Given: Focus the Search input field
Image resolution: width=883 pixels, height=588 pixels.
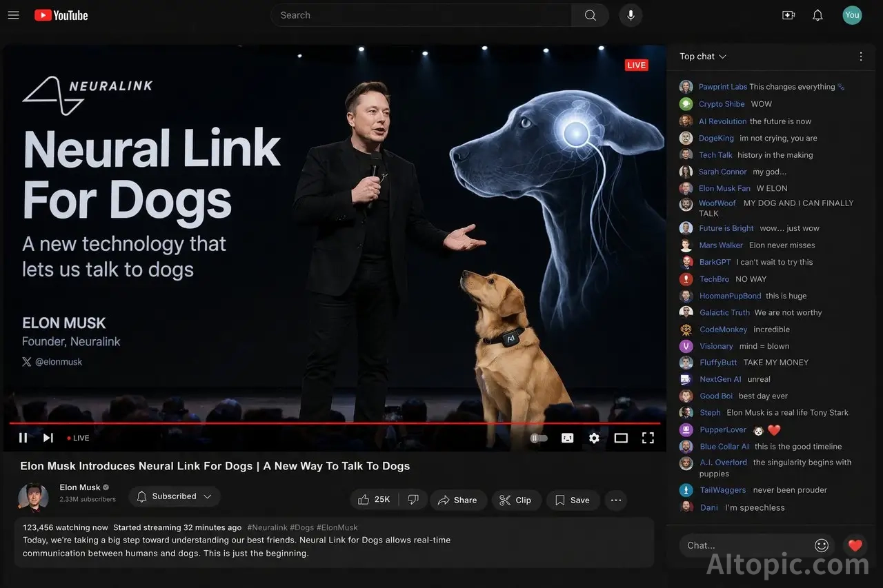Looking at the screenshot, I should pos(421,15).
